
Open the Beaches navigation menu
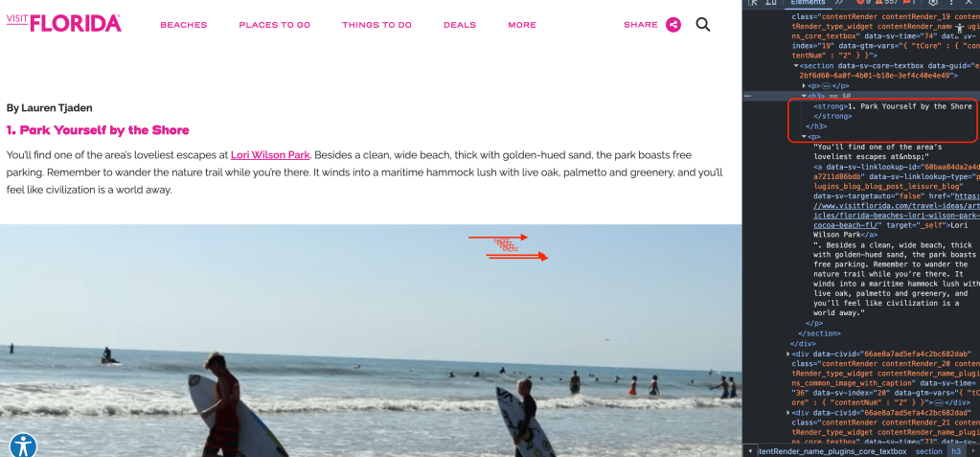184,25
